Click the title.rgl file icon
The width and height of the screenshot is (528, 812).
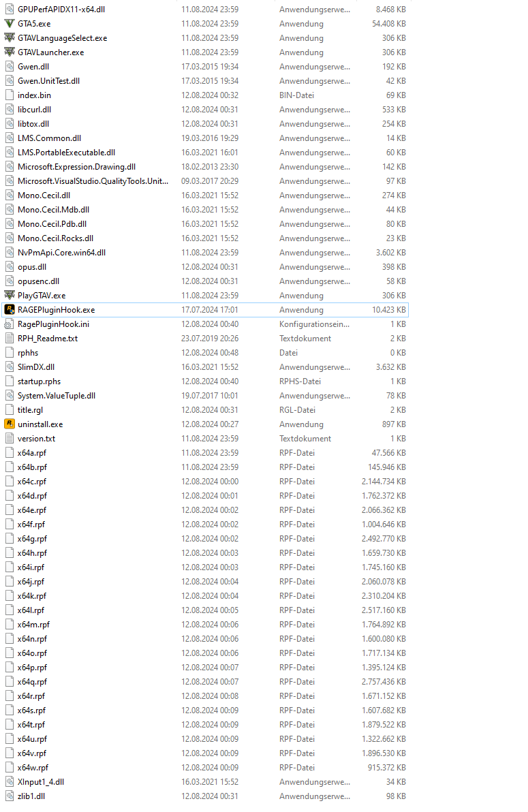pyautogui.click(x=10, y=410)
